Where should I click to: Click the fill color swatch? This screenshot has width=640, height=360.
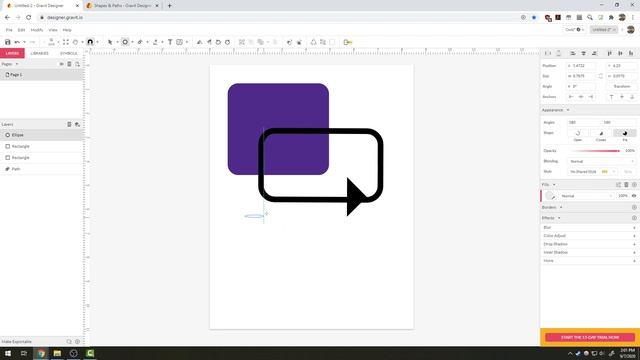coord(549,196)
